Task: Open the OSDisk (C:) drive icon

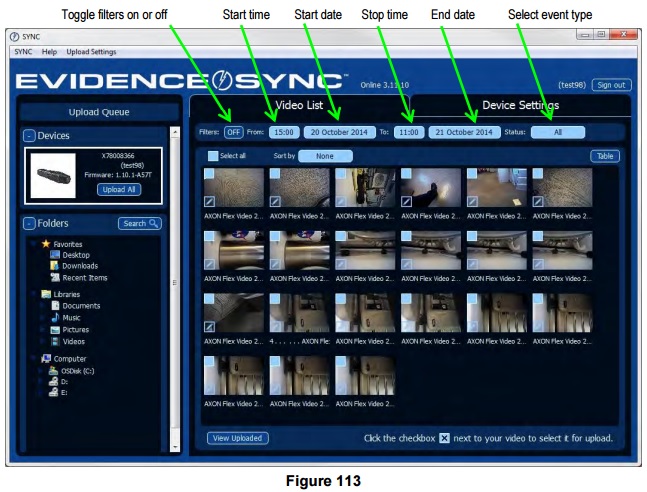Action: coord(55,370)
